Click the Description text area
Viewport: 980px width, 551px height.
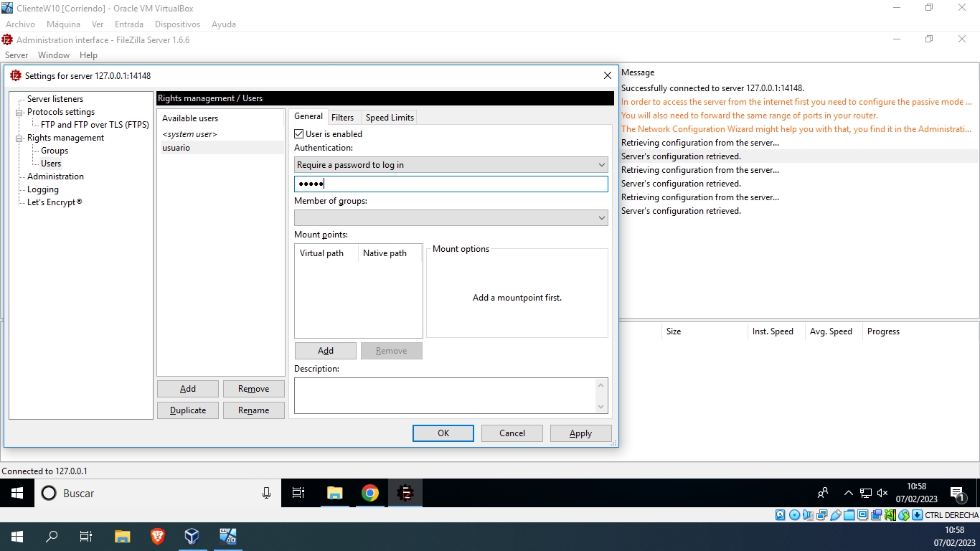[445, 396]
